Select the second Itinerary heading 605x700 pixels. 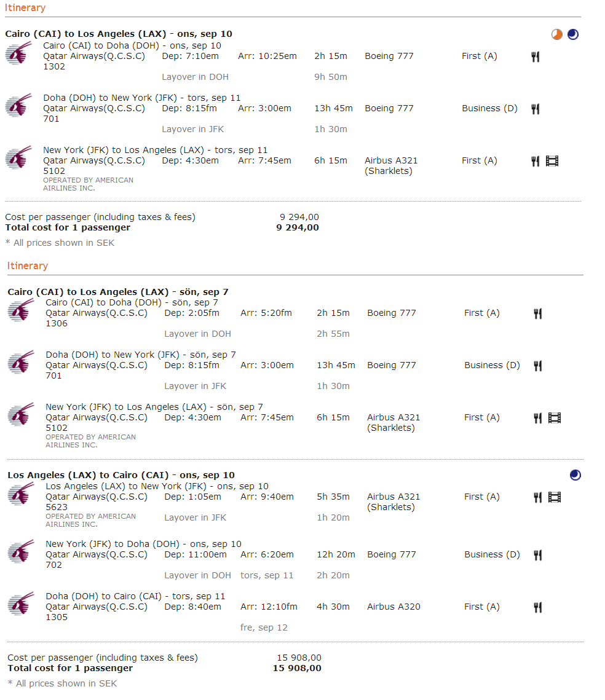28,266
